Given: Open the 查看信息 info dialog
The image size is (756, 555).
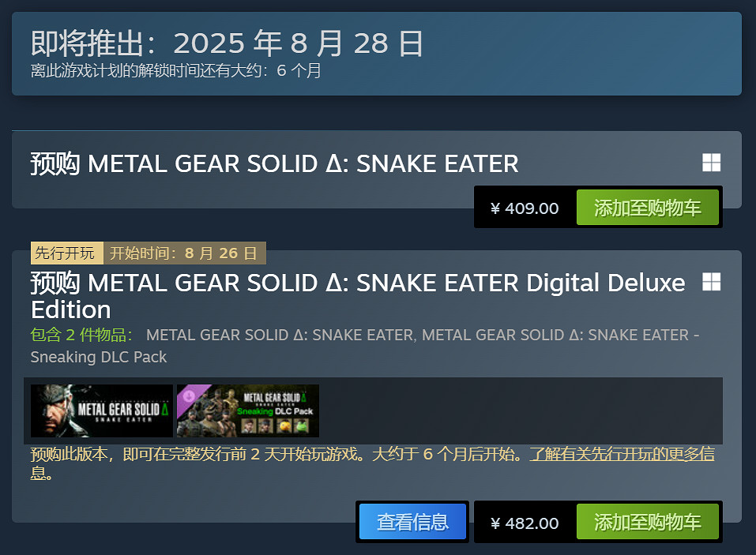Looking at the screenshot, I should coord(412,522).
